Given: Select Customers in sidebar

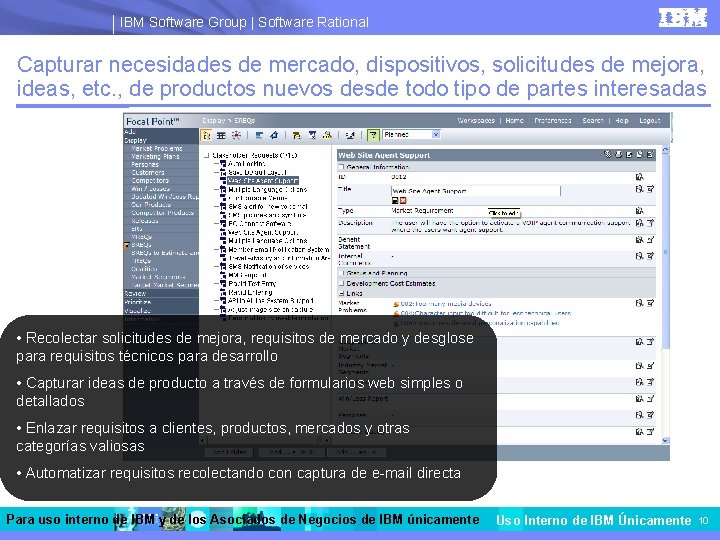Looking at the screenshot, I should pos(148,173).
